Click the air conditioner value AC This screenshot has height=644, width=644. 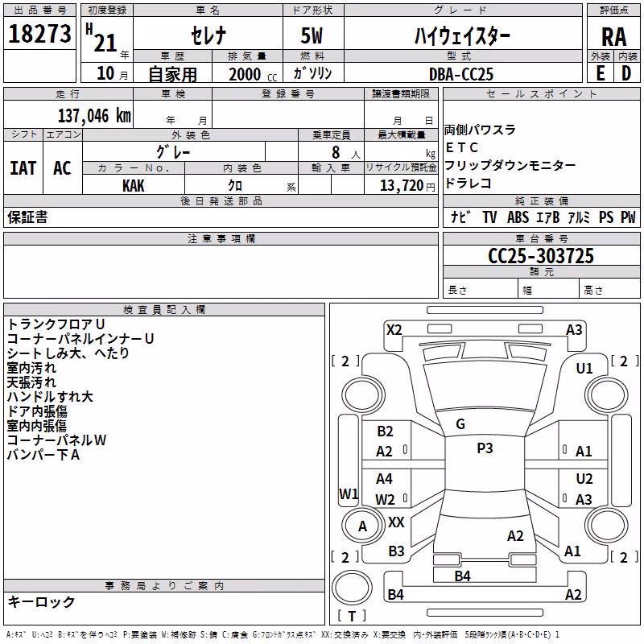click(63, 168)
